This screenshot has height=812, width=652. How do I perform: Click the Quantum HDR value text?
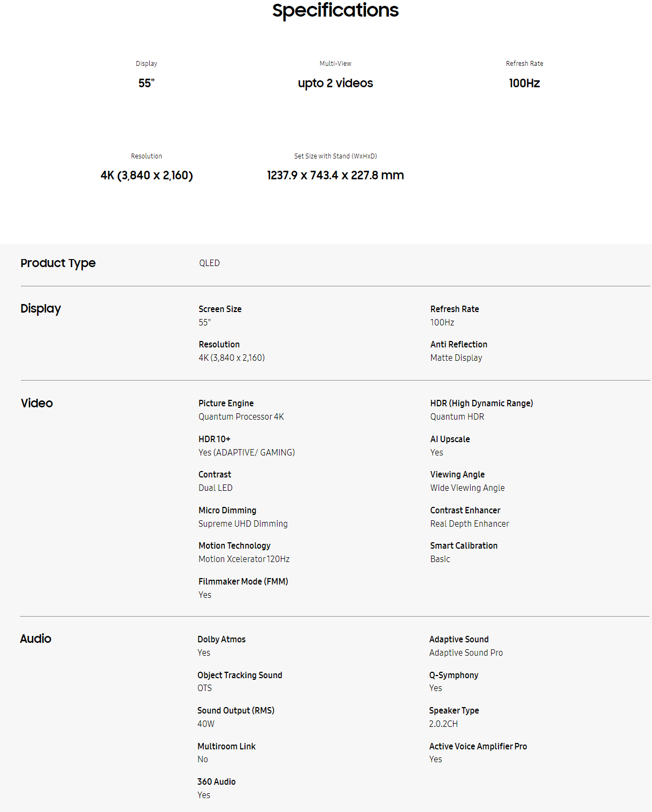(457, 416)
